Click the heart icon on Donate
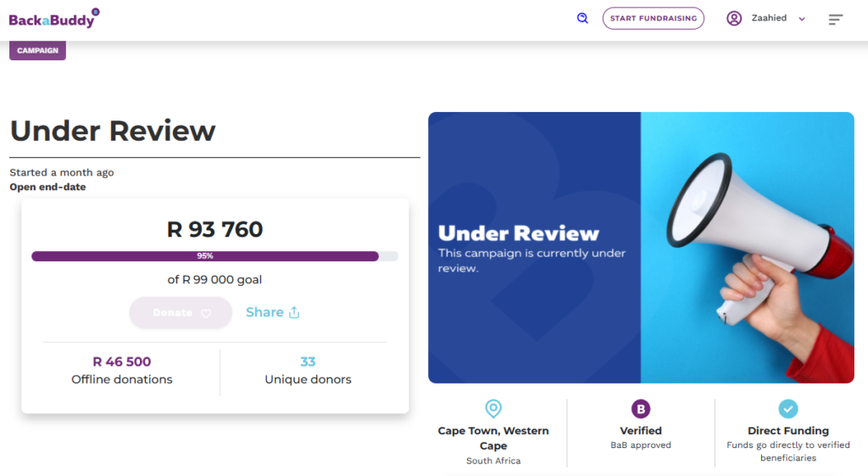The width and height of the screenshot is (868, 476). 206,313
